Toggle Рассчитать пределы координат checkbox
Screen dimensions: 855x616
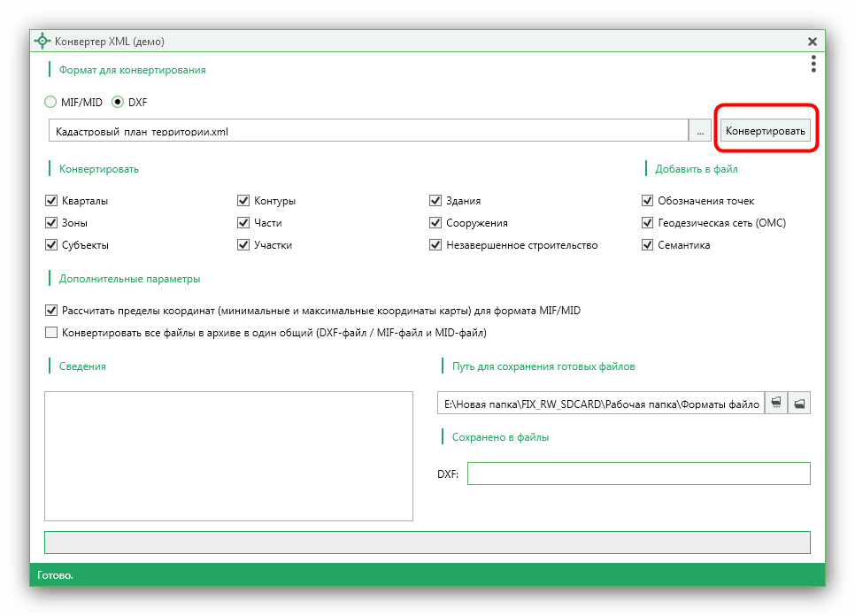coord(51,310)
